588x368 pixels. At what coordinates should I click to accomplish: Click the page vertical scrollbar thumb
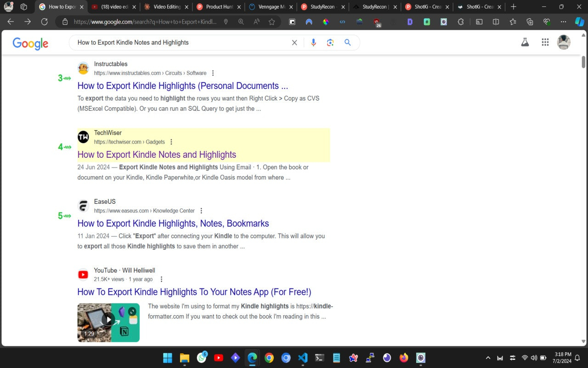[584, 62]
